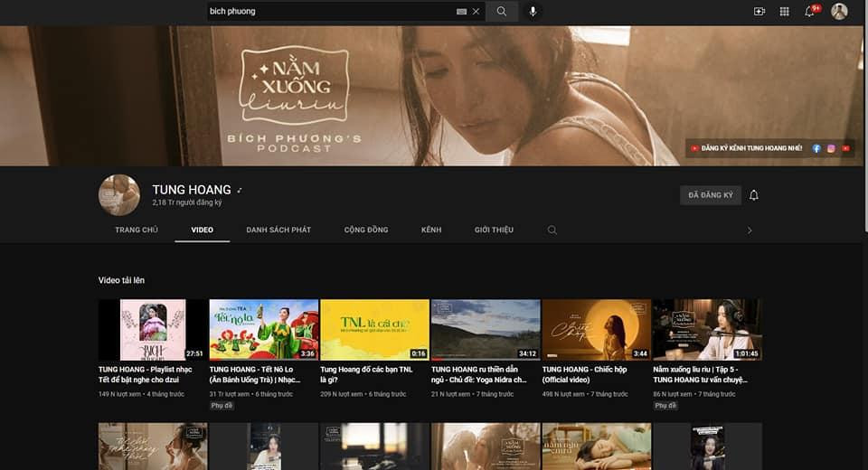The width and height of the screenshot is (868, 470).
Task: Activate voice search microphone icon
Action: click(533, 12)
